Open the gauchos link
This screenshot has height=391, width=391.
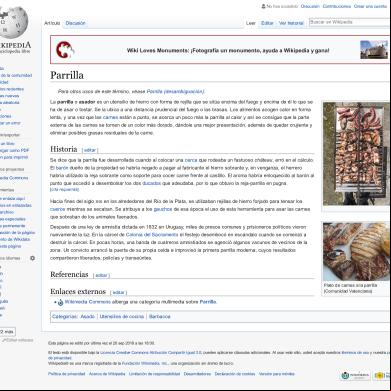click(163, 209)
